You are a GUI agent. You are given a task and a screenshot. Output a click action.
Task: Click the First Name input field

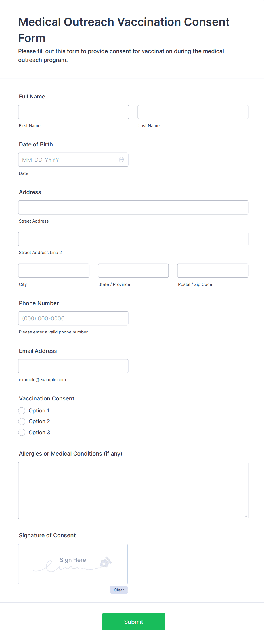74,112
